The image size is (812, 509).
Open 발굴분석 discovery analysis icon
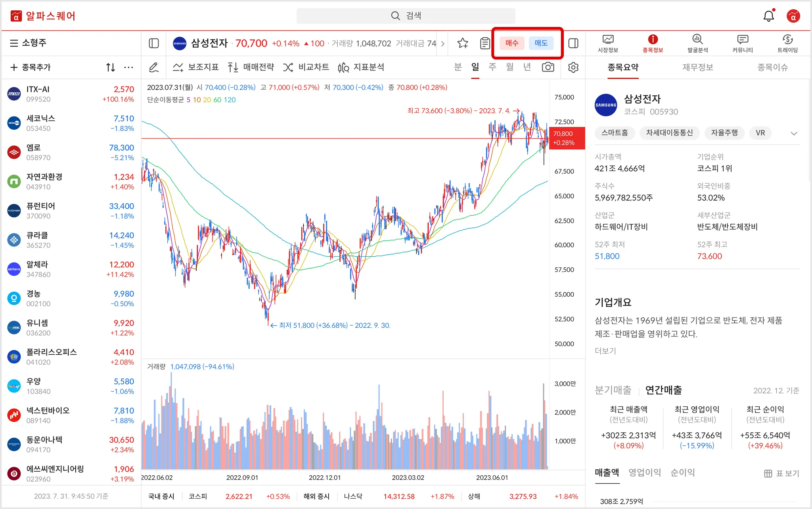tap(697, 43)
